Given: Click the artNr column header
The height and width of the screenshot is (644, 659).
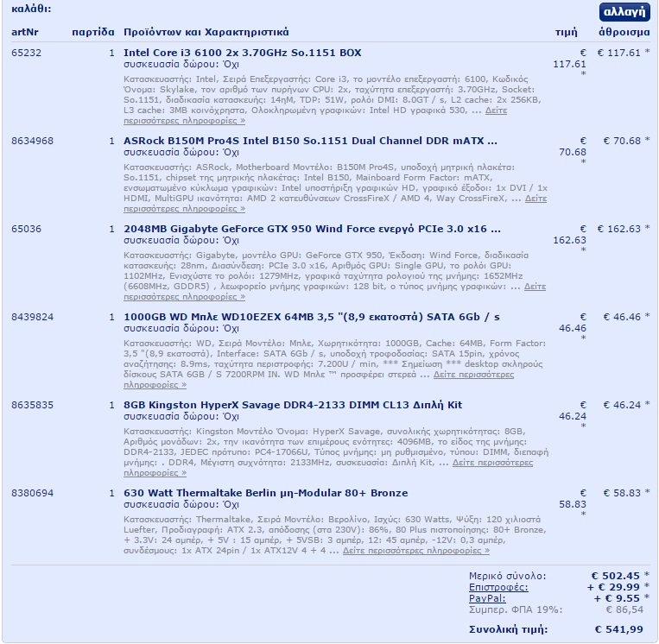Looking at the screenshot, I should [x=25, y=32].
